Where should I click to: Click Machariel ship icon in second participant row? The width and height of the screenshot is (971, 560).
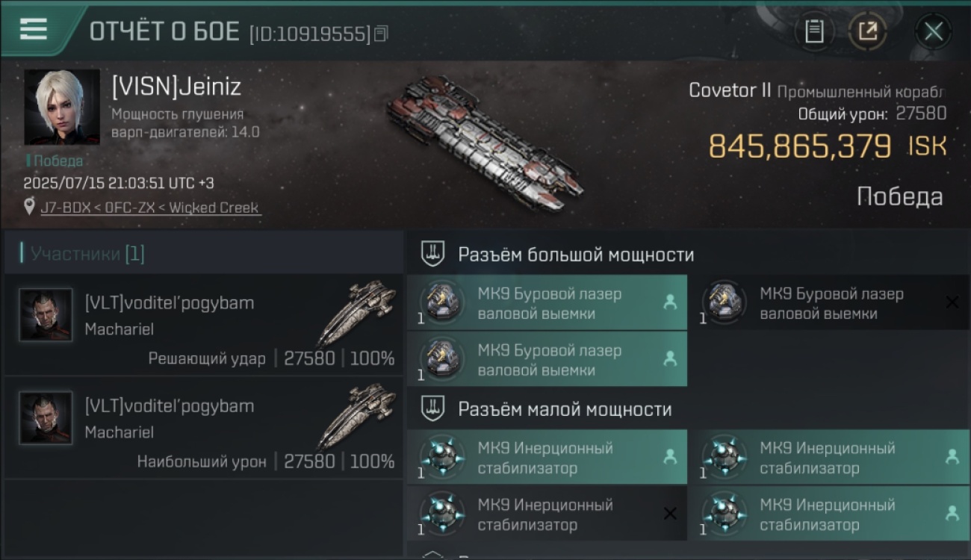coord(357,415)
